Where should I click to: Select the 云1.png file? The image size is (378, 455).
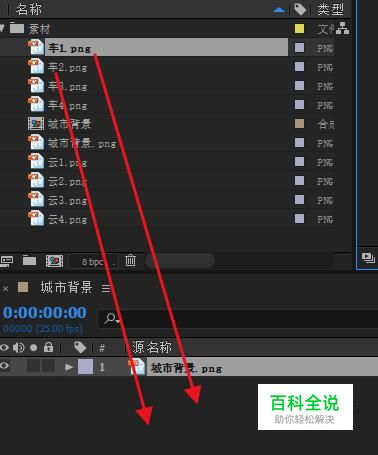(67, 162)
